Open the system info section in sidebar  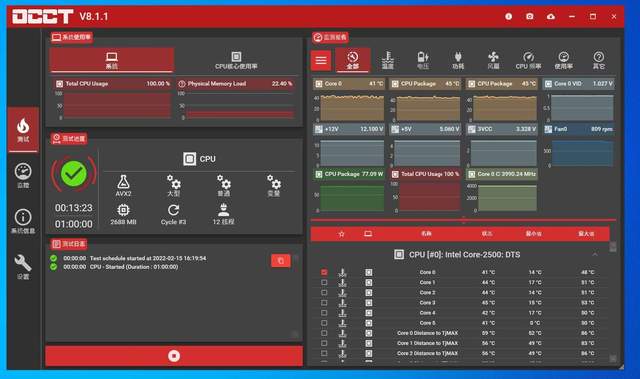pos(23,221)
